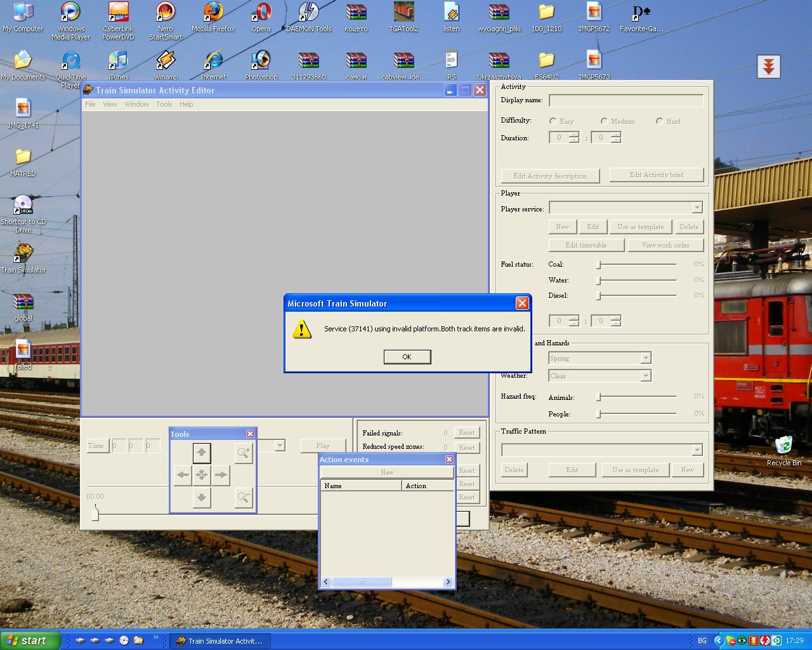Click View work order button
The height and width of the screenshot is (650, 812).
pyautogui.click(x=665, y=245)
